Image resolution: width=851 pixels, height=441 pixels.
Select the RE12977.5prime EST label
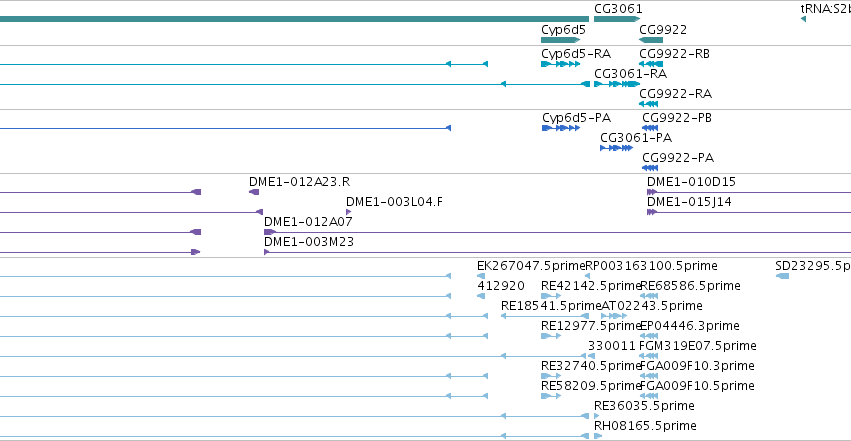click(591, 326)
